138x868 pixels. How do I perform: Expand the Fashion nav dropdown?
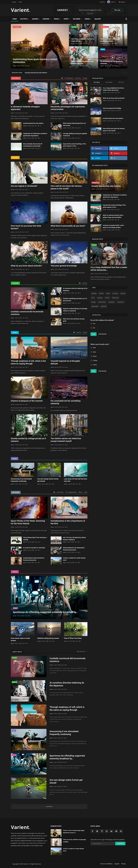tap(46, 19)
